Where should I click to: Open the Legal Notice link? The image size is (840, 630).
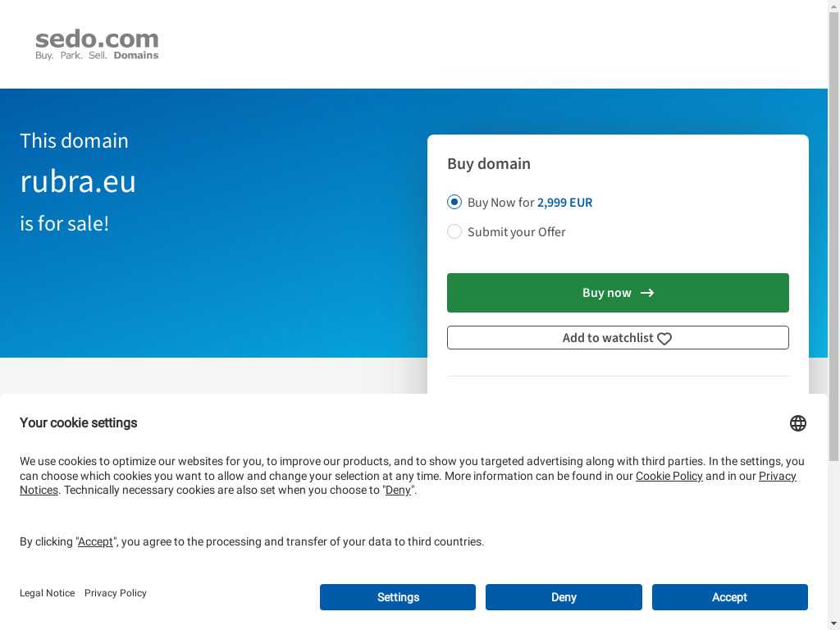click(47, 593)
